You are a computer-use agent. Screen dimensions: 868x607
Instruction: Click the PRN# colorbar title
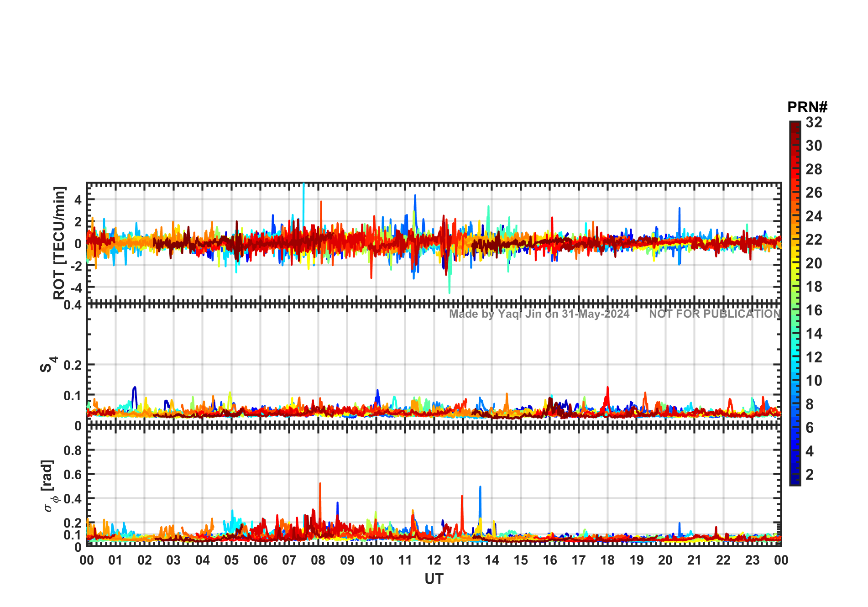(x=807, y=107)
